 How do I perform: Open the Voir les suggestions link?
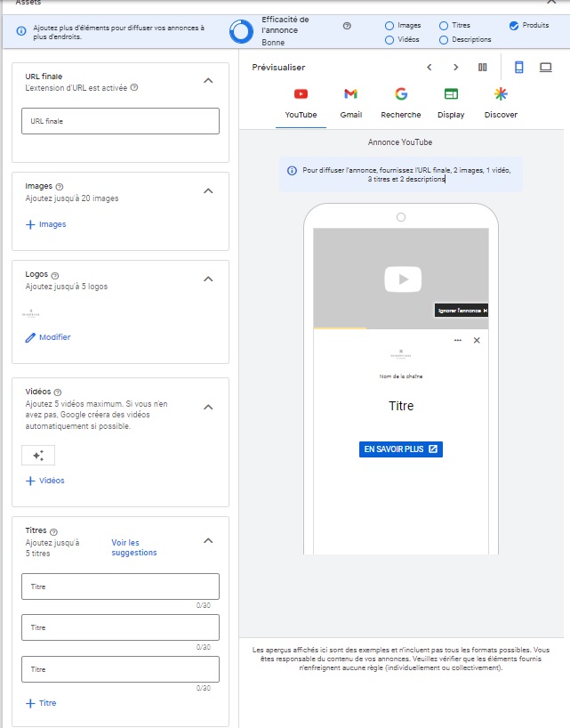click(134, 547)
